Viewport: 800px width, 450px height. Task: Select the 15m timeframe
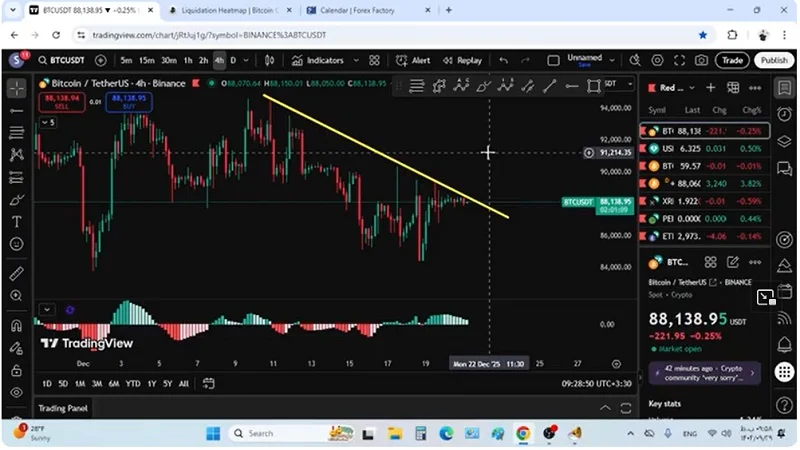[147, 60]
